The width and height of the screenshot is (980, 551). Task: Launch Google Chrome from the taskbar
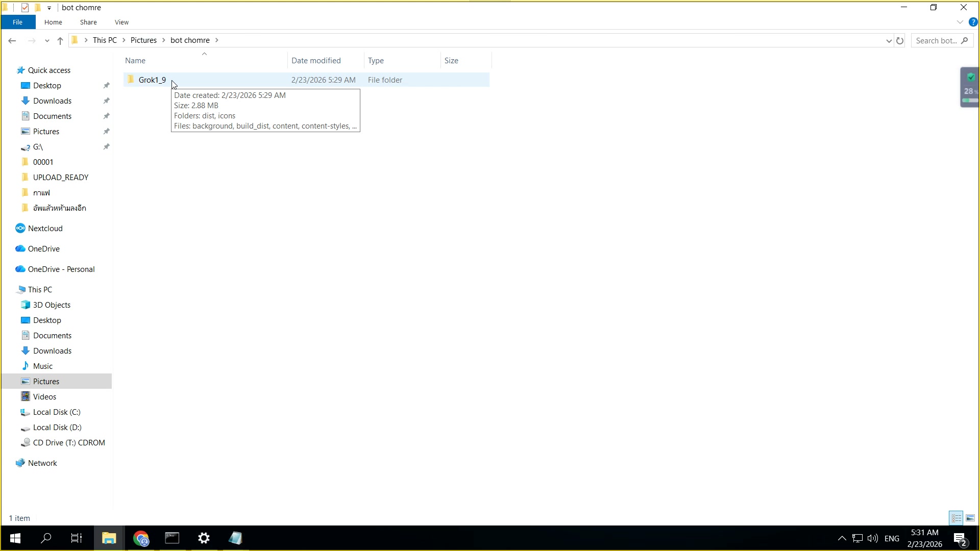[x=141, y=538]
